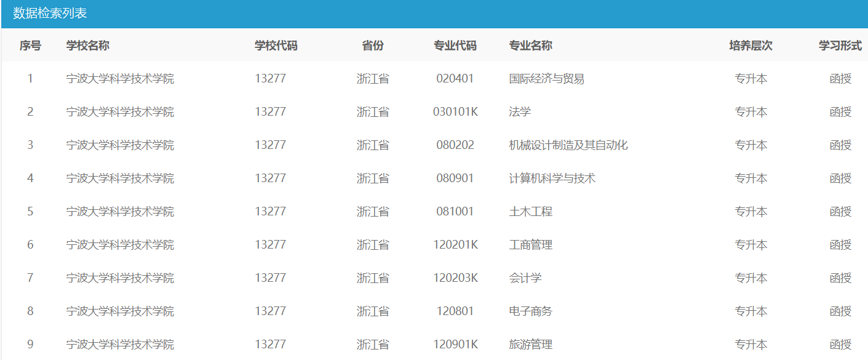Image resolution: width=868 pixels, height=360 pixels.
Task: Click sequence number 5 in 序号 column
Action: pos(30,212)
